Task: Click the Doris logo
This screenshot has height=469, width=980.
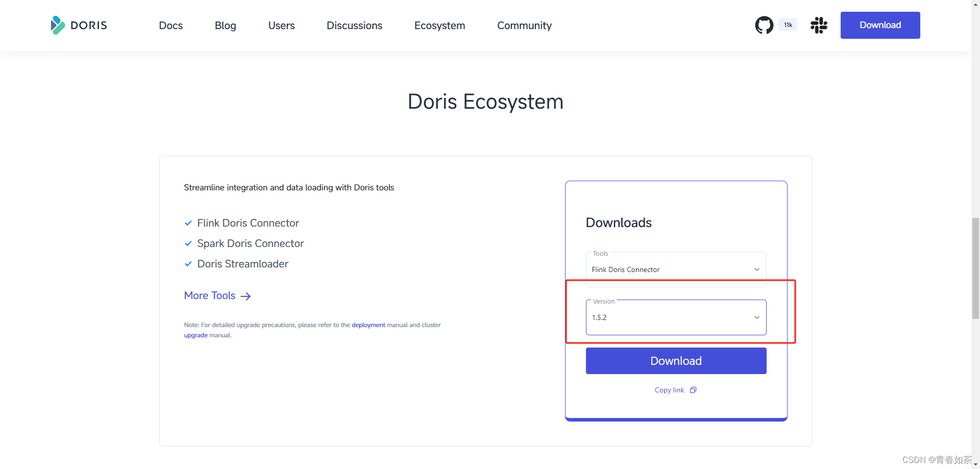Action: coord(79,25)
